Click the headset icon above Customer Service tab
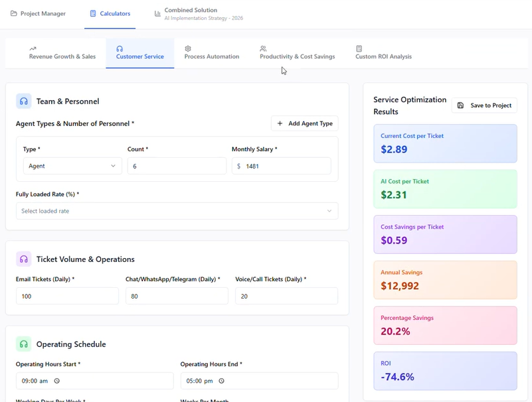This screenshot has width=532, height=402. [x=120, y=49]
